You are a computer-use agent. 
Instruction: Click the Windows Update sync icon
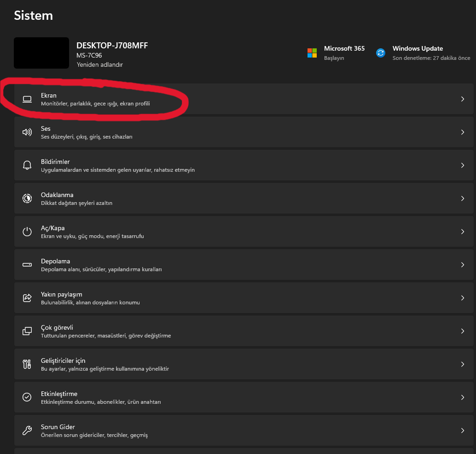(x=381, y=53)
